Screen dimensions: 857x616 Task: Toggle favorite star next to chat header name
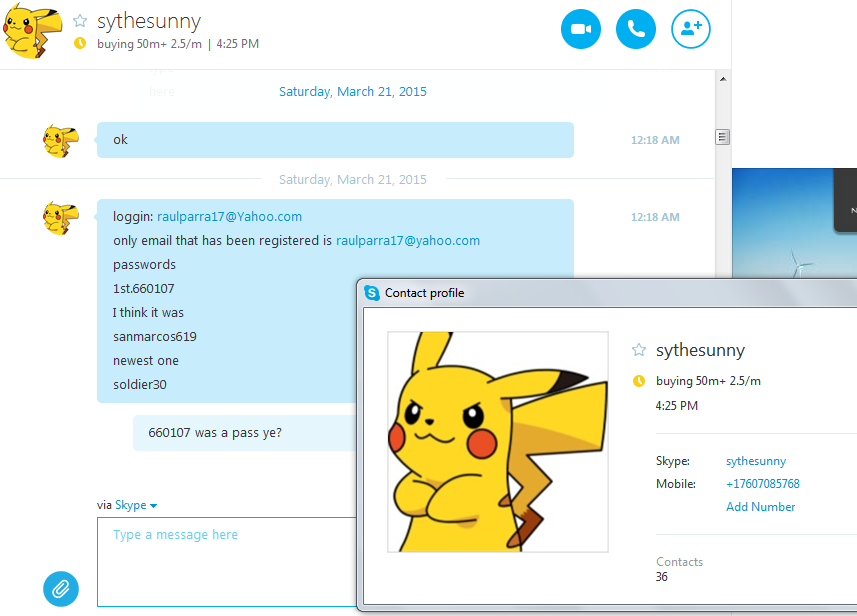[80, 21]
